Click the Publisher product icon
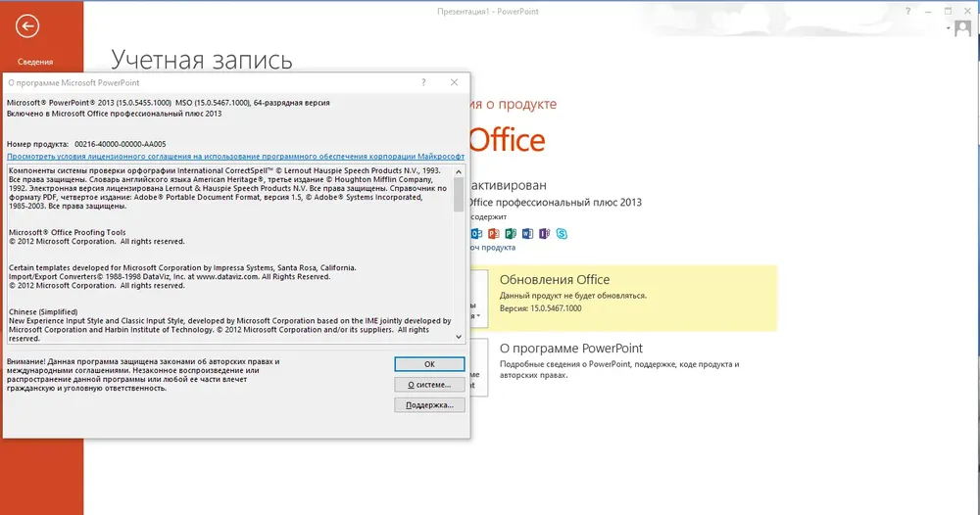 pyautogui.click(x=511, y=233)
